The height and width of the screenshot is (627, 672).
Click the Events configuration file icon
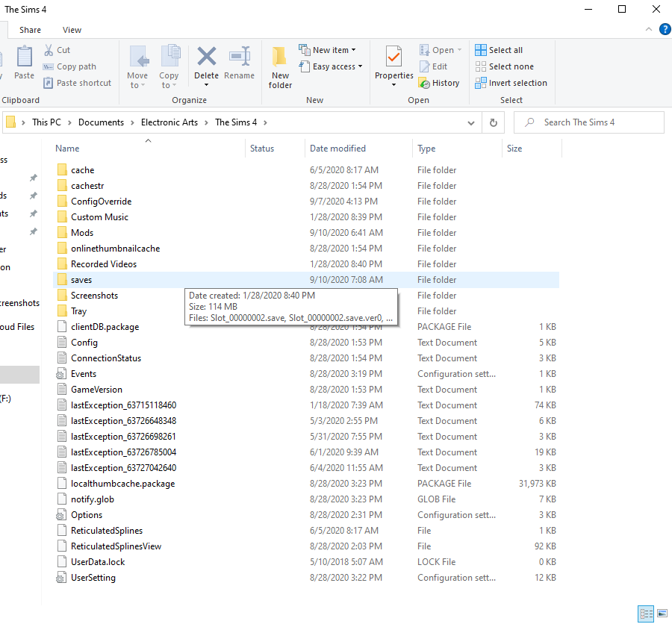[61, 374]
